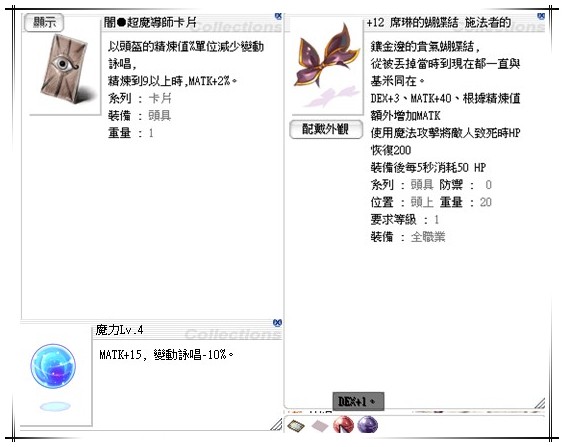564x447 pixels.
Task: Click the eye card item image
Action: click(65, 68)
